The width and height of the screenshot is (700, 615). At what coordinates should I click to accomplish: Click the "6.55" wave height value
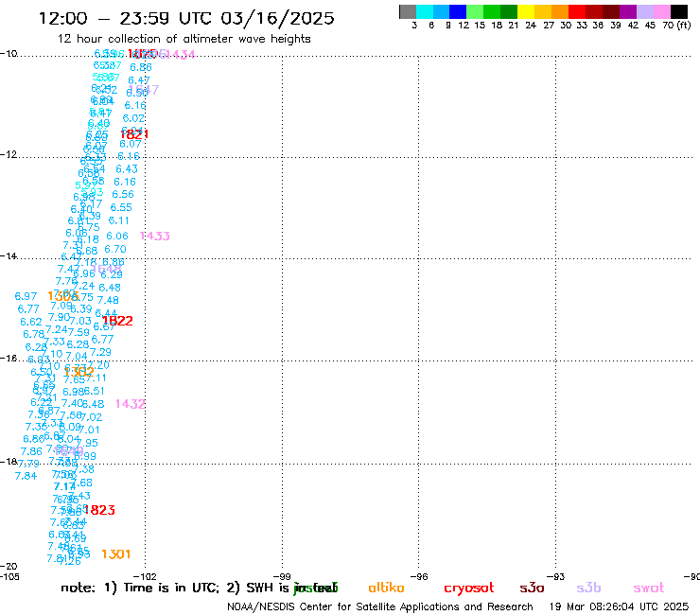(x=121, y=207)
